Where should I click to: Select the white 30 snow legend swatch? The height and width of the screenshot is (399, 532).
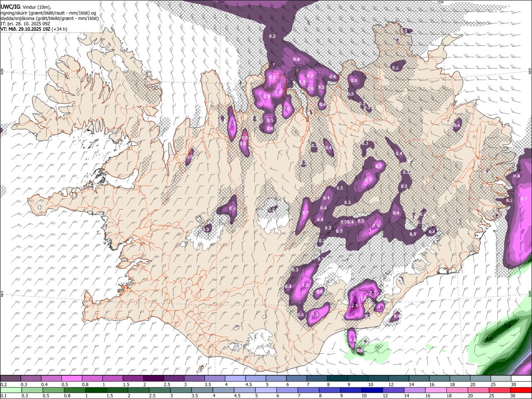coord(521,379)
